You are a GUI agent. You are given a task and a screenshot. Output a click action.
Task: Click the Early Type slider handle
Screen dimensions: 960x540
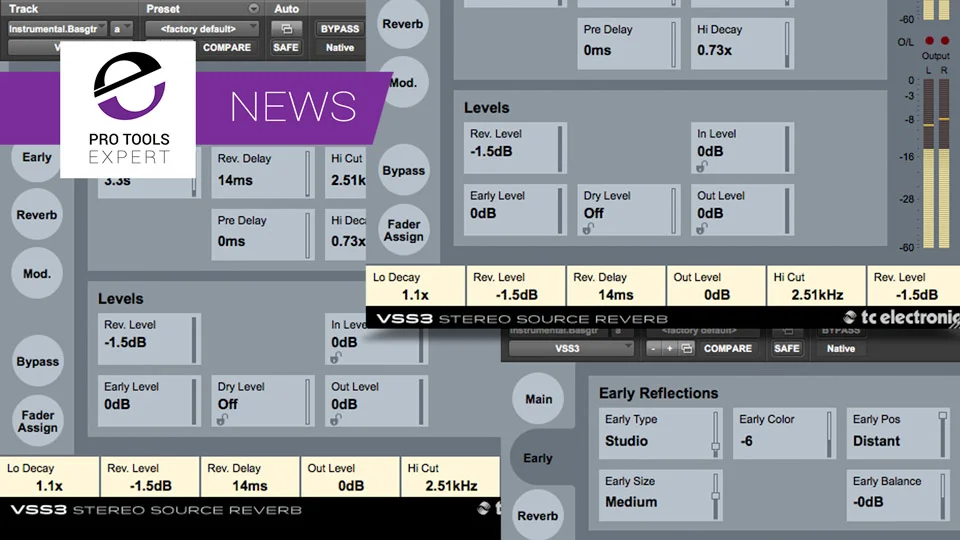tap(715, 447)
